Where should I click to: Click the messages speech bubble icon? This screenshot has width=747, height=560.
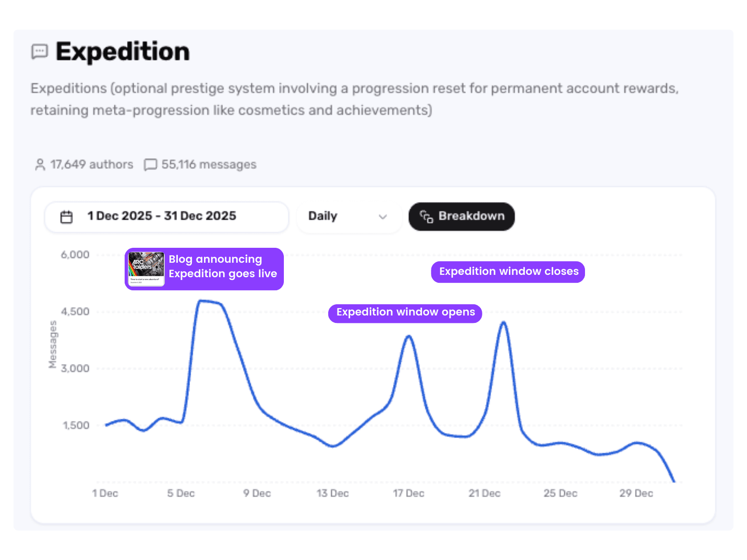click(150, 165)
